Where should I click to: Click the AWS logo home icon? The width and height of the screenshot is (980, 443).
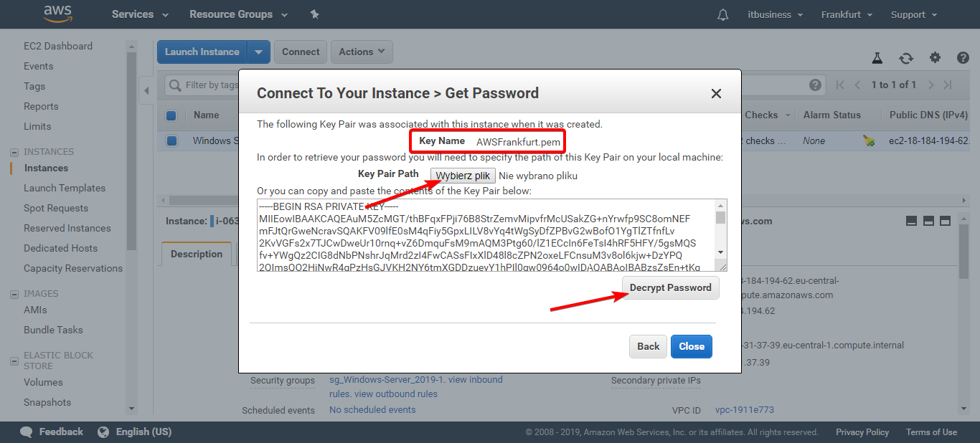57,14
